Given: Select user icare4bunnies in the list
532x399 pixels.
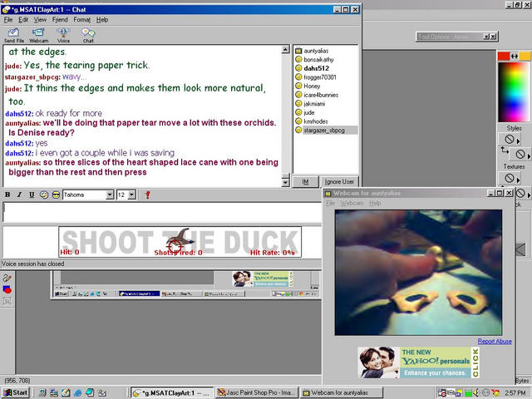Looking at the screenshot, I should (x=321, y=95).
